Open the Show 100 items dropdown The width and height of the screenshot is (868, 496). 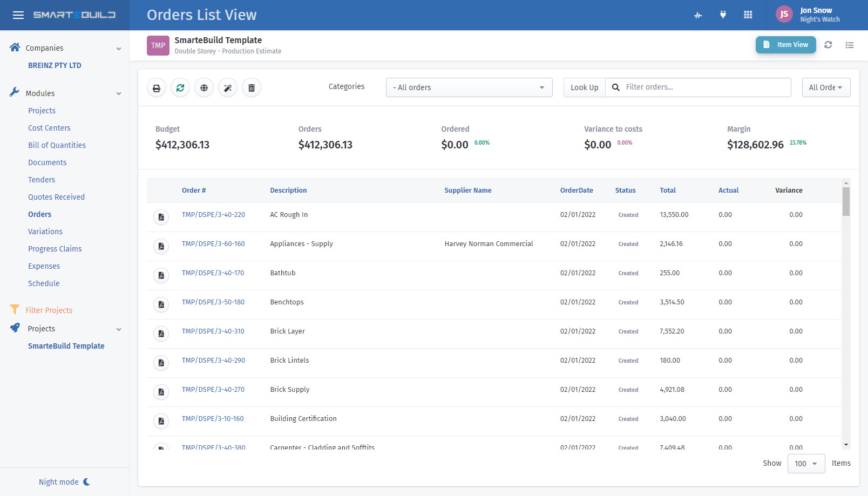click(805, 464)
